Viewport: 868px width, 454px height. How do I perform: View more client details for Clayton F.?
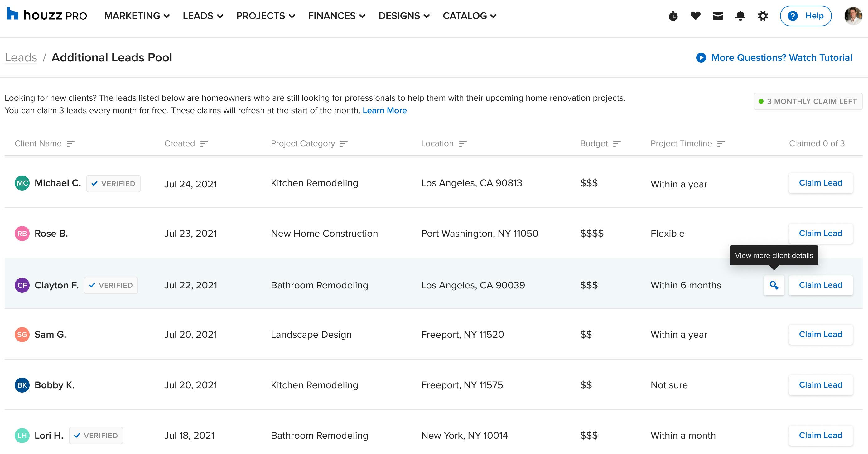[774, 285]
